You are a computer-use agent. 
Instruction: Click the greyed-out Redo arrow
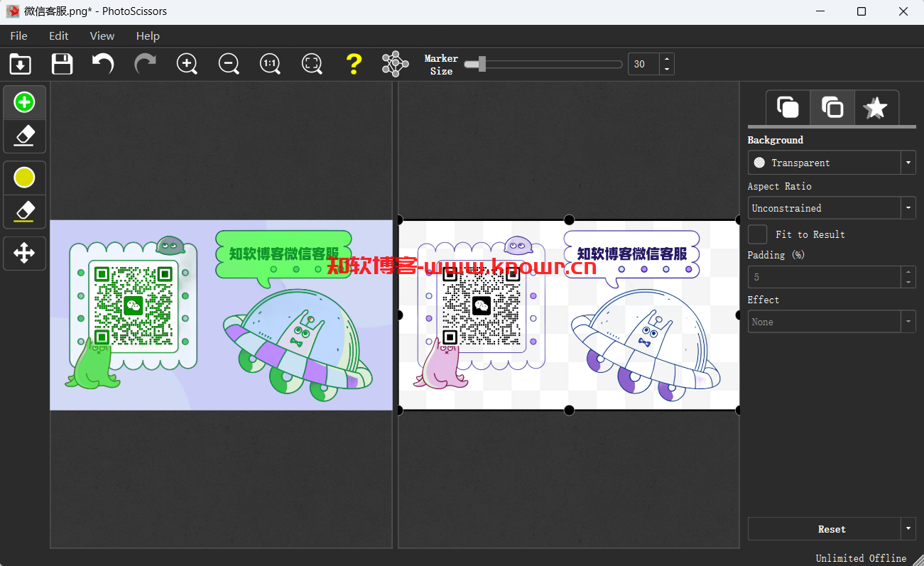[x=145, y=64]
